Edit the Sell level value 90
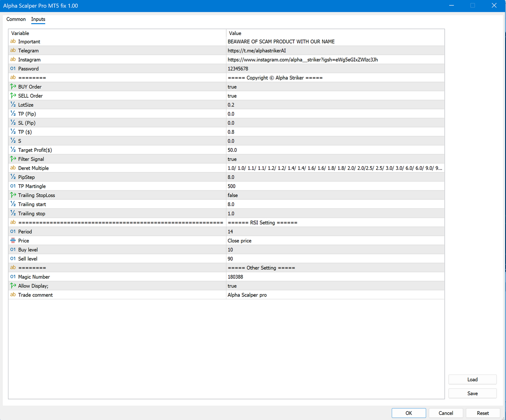This screenshot has width=506, height=420. [x=335, y=259]
